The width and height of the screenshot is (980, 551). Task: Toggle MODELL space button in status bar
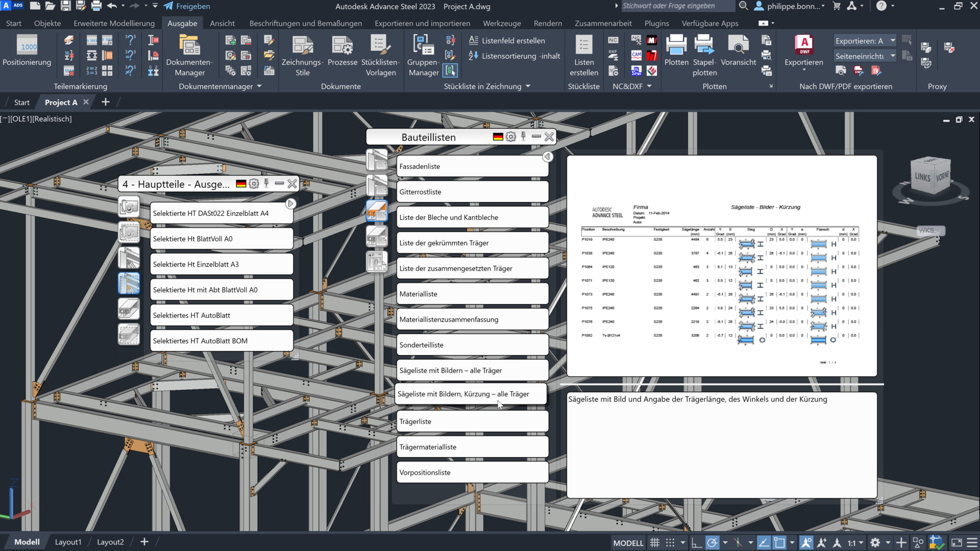628,543
